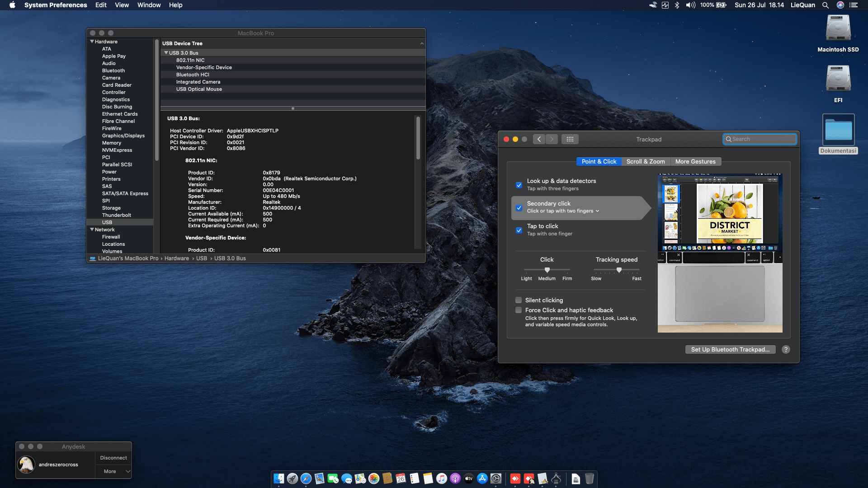Open Reminders from the dock
This screenshot has height=488, width=868.
point(415,479)
